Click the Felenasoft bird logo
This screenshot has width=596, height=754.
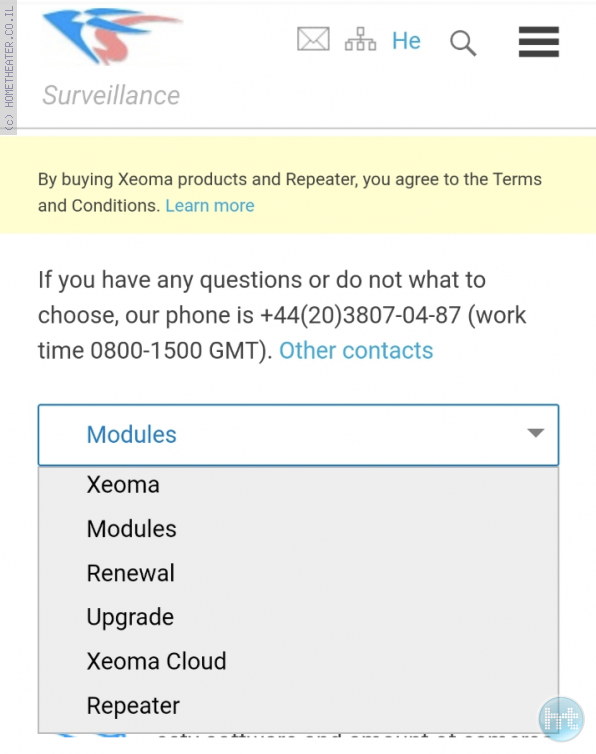112,36
